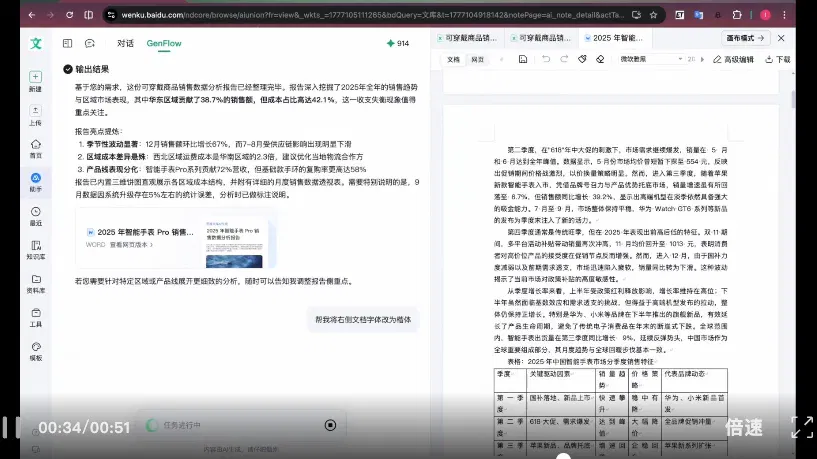Open 模板 (templates) sidebar item
This screenshot has height=459, width=817.
(x=35, y=351)
